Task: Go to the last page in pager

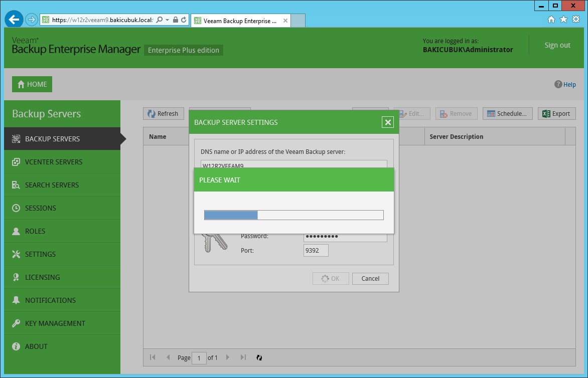Action: [x=243, y=357]
